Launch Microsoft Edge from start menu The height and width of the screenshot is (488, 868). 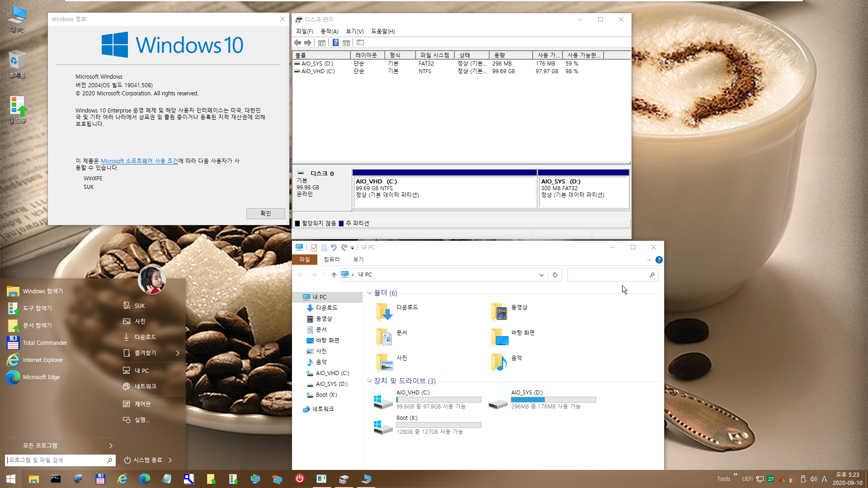[x=41, y=377]
